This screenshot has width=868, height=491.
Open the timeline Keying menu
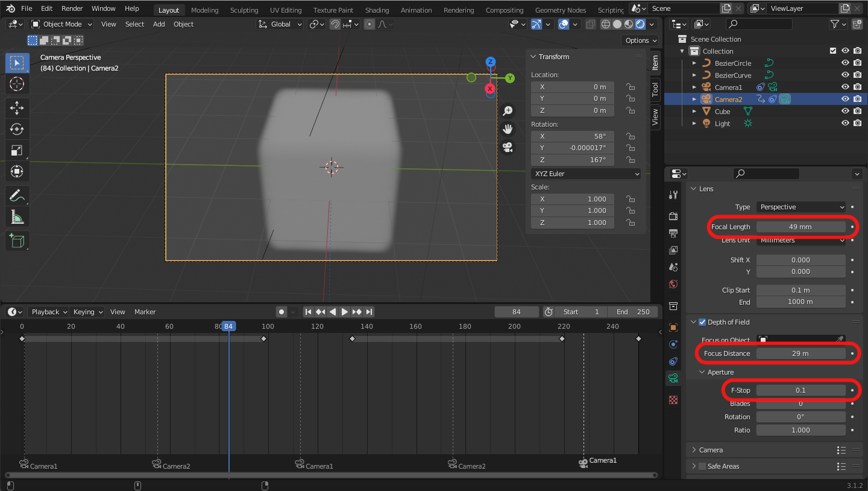pos(87,312)
